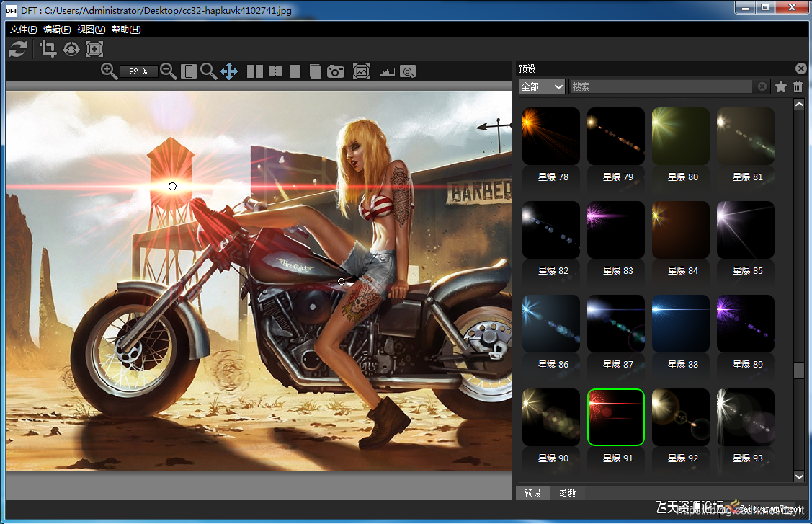Open the 帮助(H) menu
Image resolution: width=812 pixels, height=524 pixels.
(126, 29)
